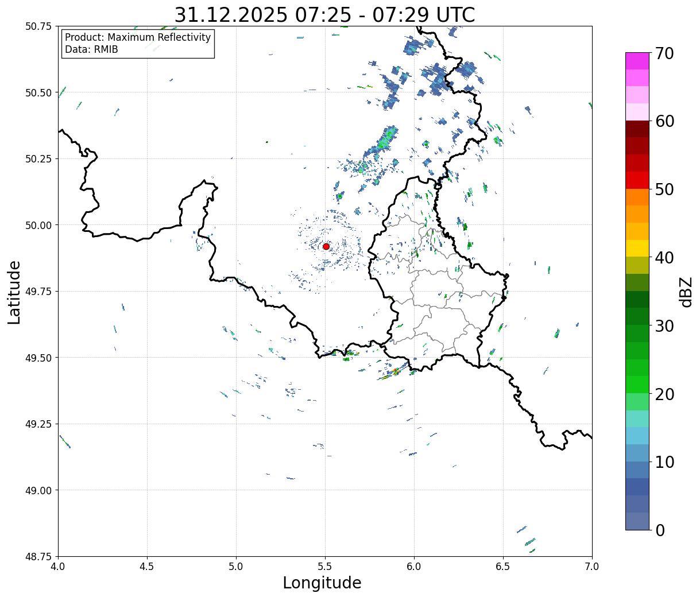Click the latitude tick label 49.75
This screenshot has width=700, height=597.
click(x=38, y=292)
